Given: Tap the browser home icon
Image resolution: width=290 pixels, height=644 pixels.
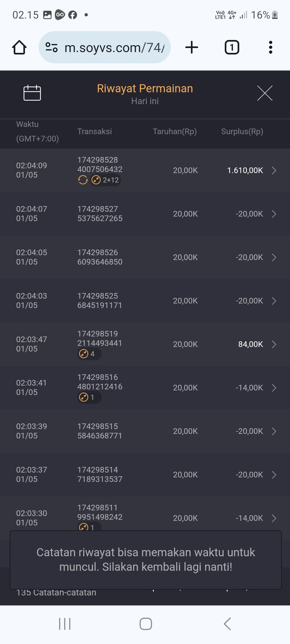Looking at the screenshot, I should pos(19,47).
